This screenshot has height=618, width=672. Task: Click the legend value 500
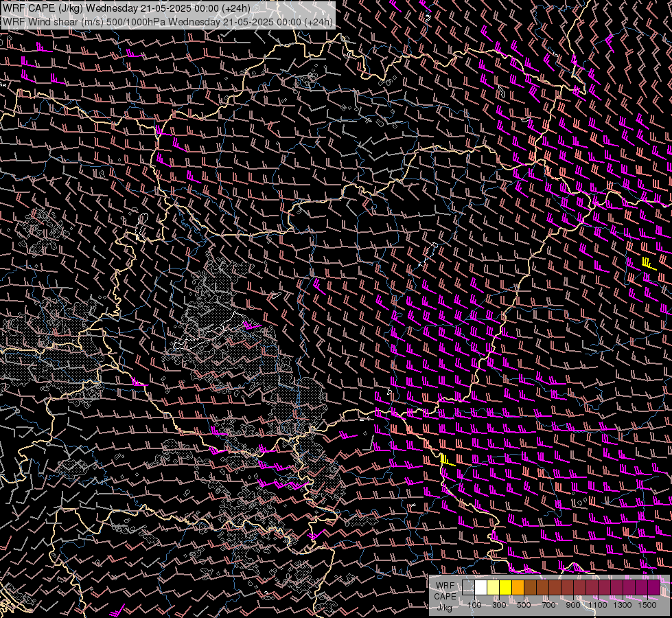[x=524, y=605]
